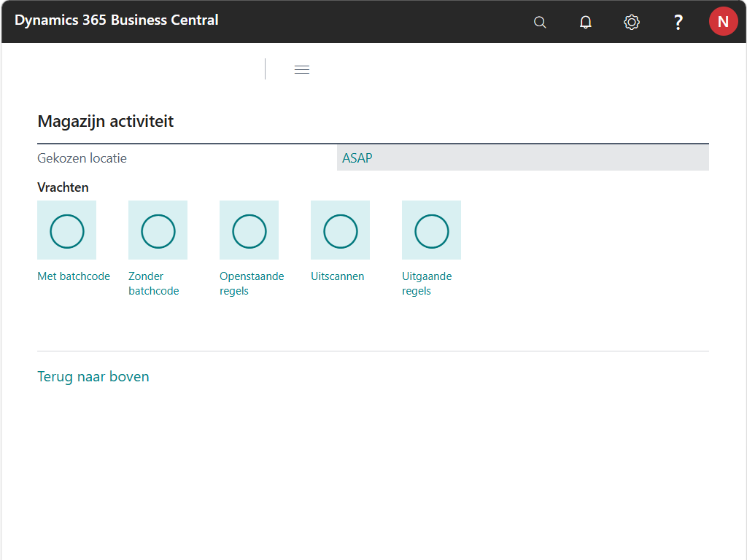747x560 pixels.
Task: Click the Openstaande regels text label
Action: click(251, 284)
